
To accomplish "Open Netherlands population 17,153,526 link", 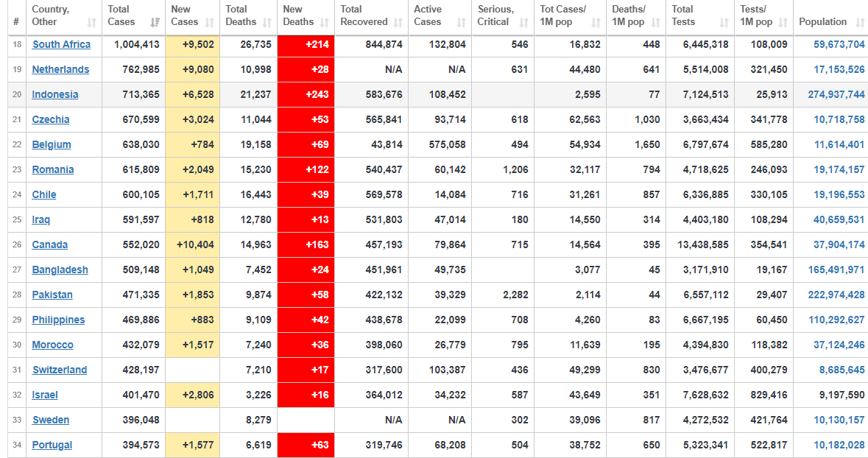I will 839,69.
